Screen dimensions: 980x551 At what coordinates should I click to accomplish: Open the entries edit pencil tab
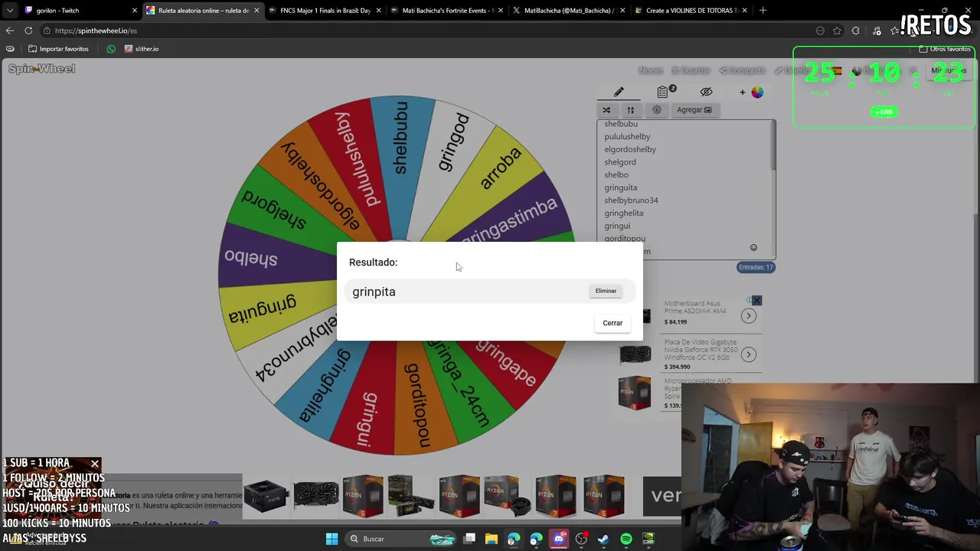[619, 92]
